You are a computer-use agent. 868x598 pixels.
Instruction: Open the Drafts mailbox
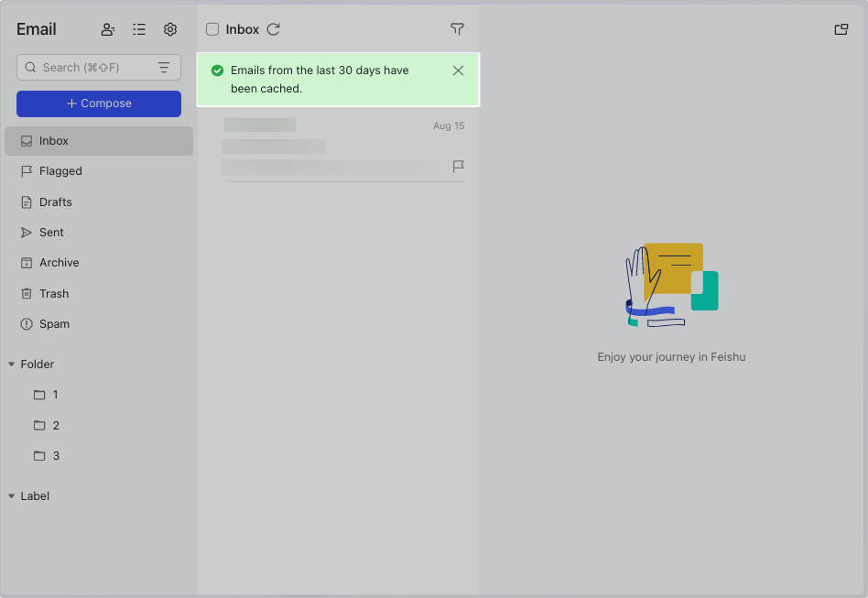tap(99, 202)
